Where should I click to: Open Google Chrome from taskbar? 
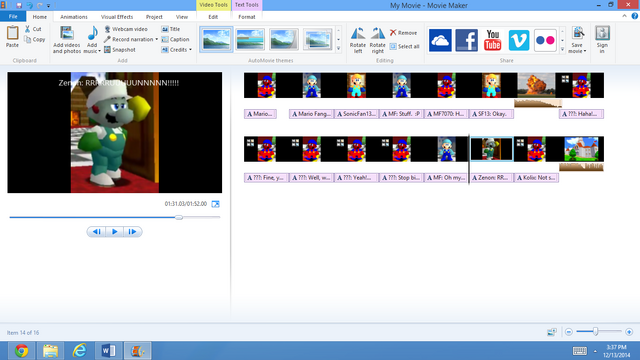(22, 351)
